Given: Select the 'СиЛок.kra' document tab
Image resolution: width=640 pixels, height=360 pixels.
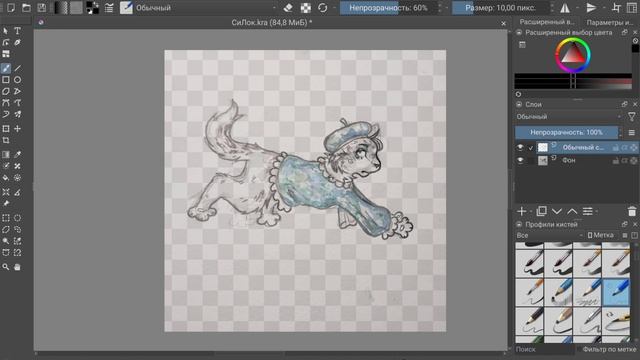Looking at the screenshot, I should (271, 23).
